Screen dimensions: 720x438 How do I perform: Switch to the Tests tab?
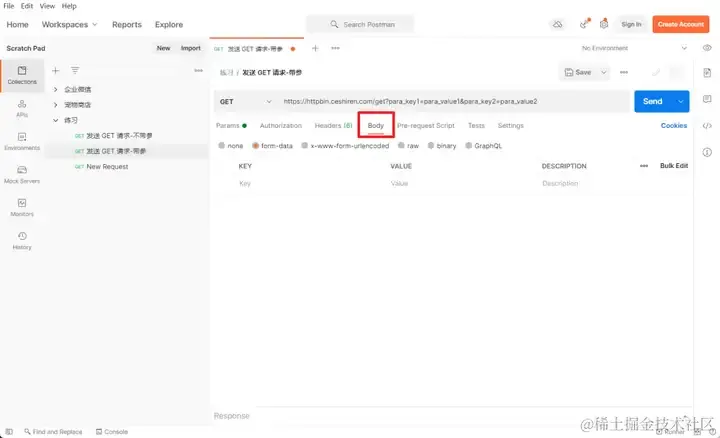(476, 125)
